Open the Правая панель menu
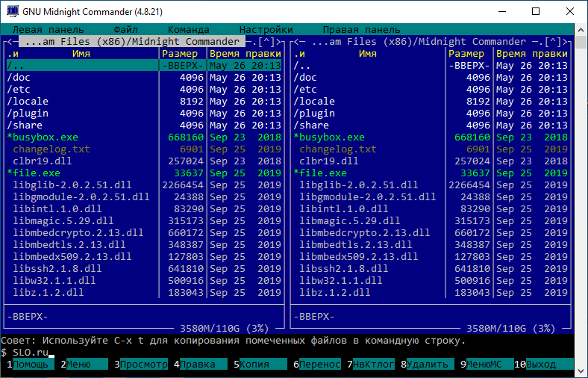The width and height of the screenshot is (588, 378). (361, 30)
